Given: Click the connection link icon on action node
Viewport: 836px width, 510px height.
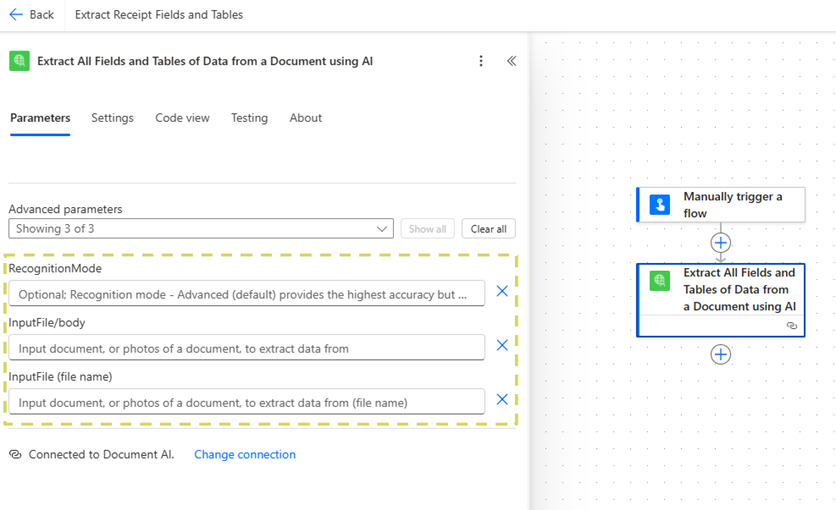Looking at the screenshot, I should point(791,326).
